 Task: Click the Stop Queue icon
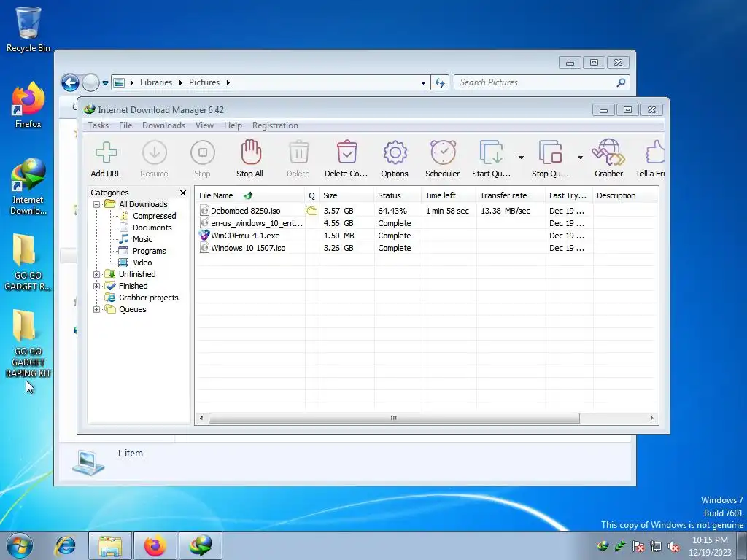550,153
